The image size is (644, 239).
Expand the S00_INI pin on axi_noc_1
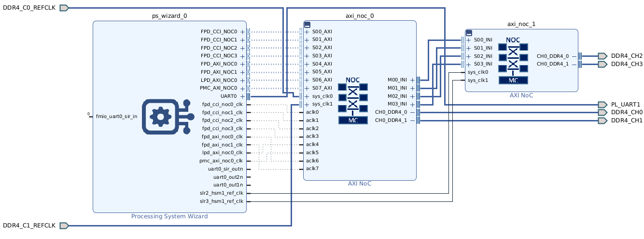pos(469,40)
